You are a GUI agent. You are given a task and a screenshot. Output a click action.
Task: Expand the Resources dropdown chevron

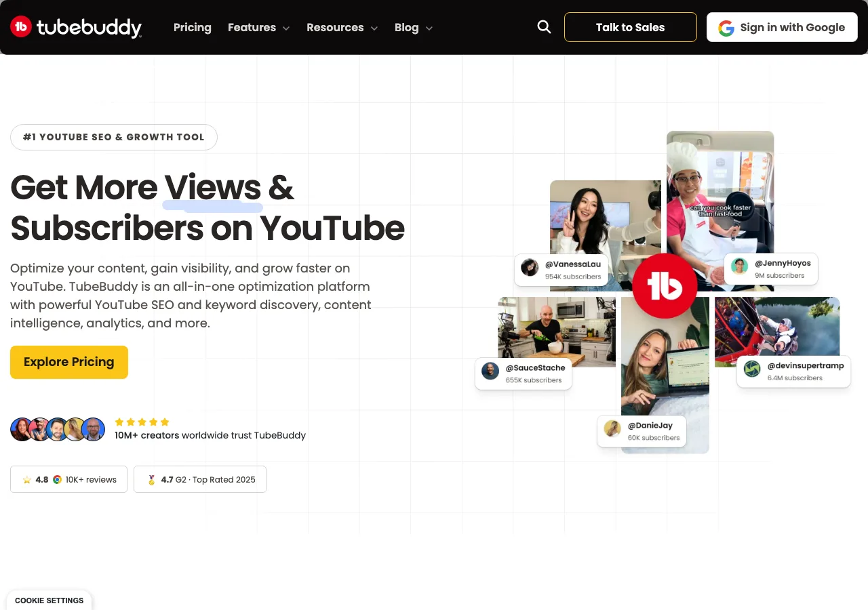coord(374,28)
